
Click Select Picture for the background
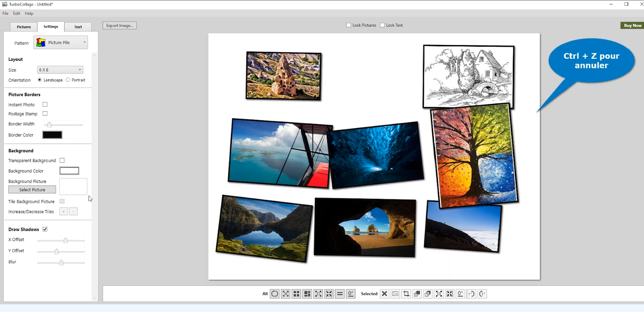(32, 190)
